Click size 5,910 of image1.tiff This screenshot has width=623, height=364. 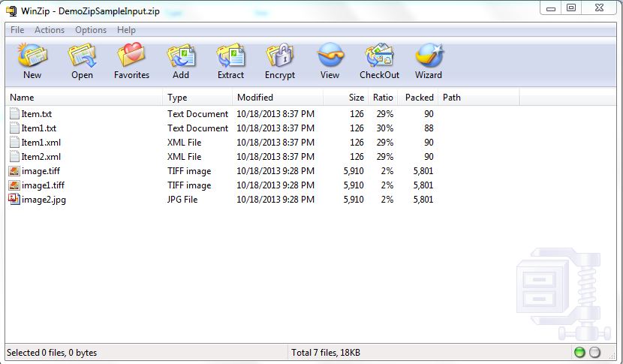tap(354, 185)
